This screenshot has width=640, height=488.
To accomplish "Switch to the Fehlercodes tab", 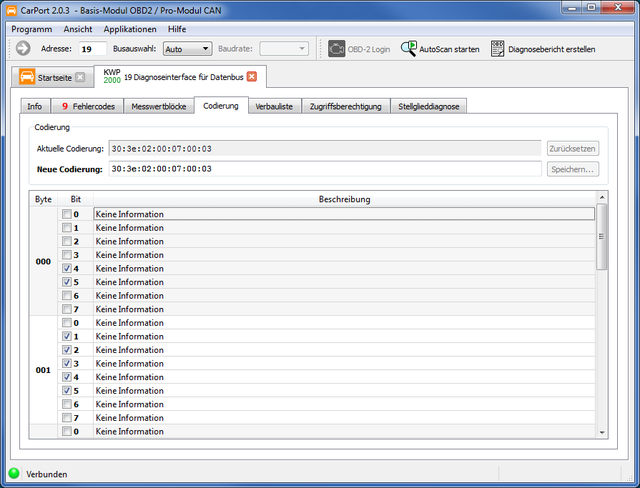I will coord(88,106).
